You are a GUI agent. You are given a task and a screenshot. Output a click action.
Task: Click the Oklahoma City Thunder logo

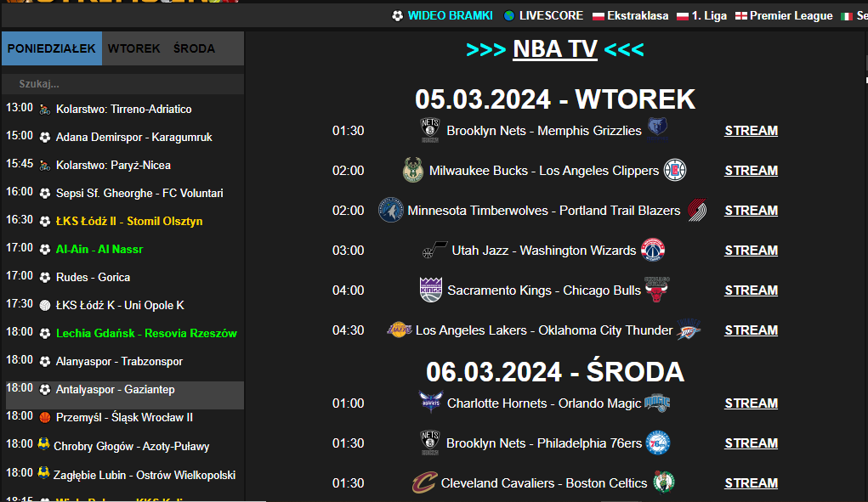click(689, 330)
